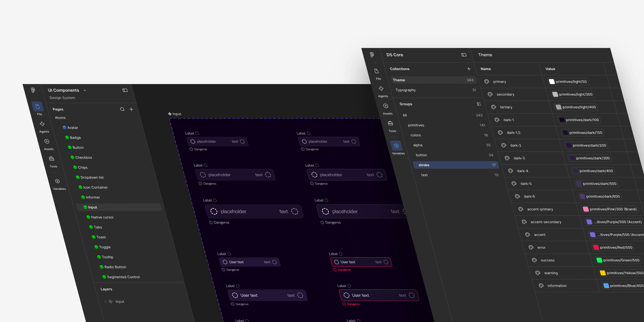Click palette icon next to dark-3 variable

pyautogui.click(x=507, y=158)
